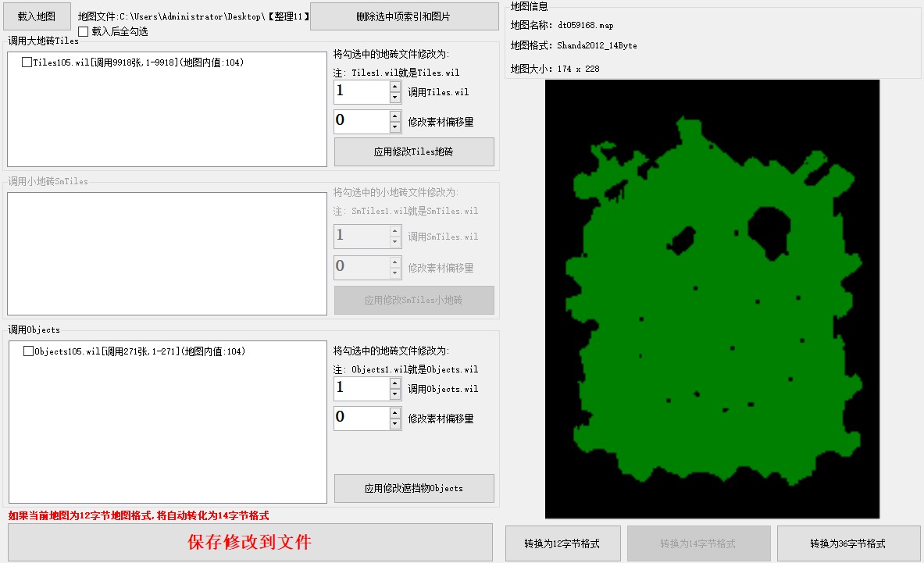Image resolution: width=924 pixels, height=563 pixels.
Task: Click 转换为12字节格式 convert button
Action: point(562,543)
